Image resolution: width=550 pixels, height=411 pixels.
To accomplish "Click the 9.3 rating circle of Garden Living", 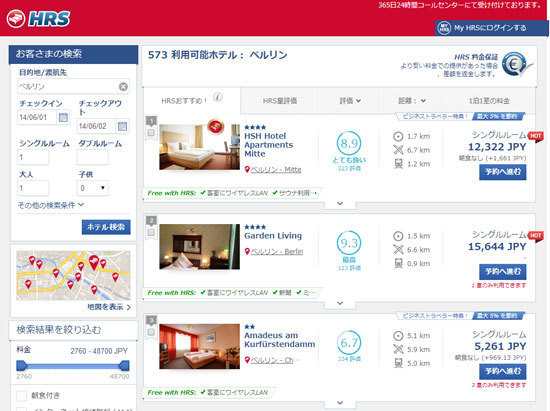I will click(x=349, y=243).
